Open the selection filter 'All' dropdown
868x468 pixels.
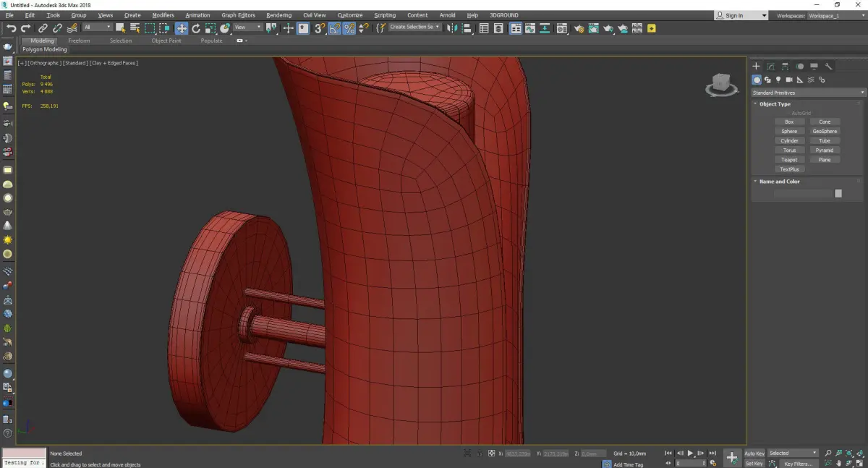(97, 27)
